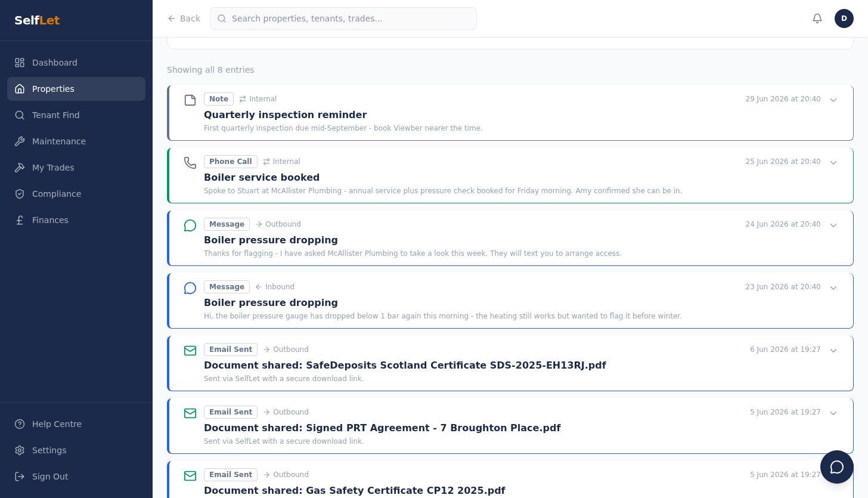
Task: Click the Maintenance wrench icon
Action: [x=20, y=141]
